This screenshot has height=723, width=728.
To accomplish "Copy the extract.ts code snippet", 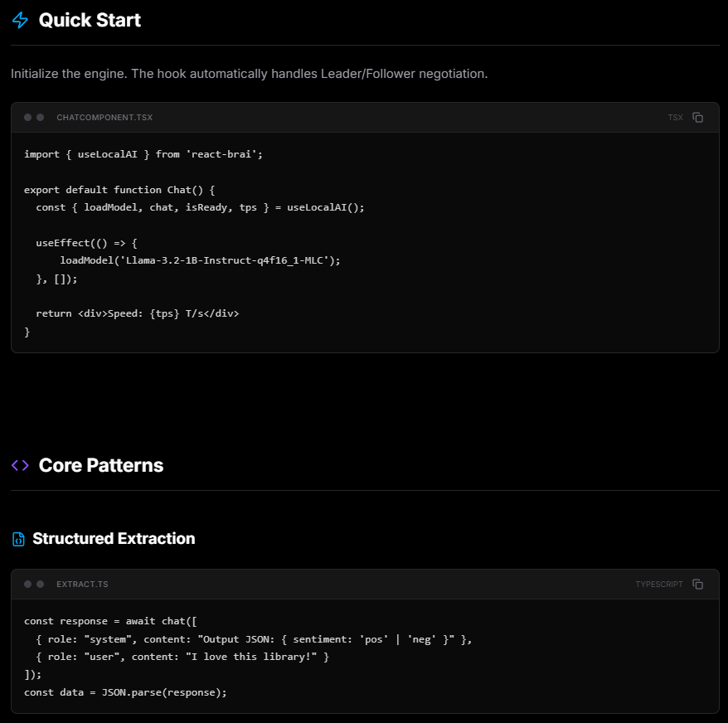I will pyautogui.click(x=697, y=584).
